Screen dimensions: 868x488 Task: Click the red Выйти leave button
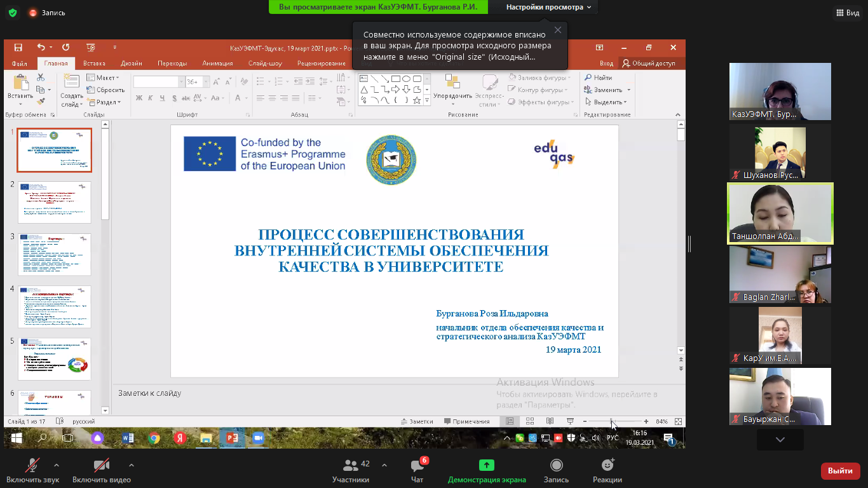tap(840, 471)
